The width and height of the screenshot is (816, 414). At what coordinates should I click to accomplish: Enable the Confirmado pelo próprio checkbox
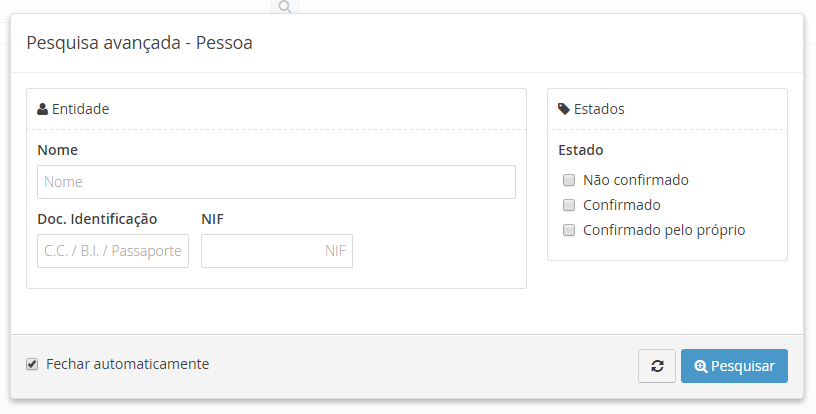pyautogui.click(x=569, y=230)
